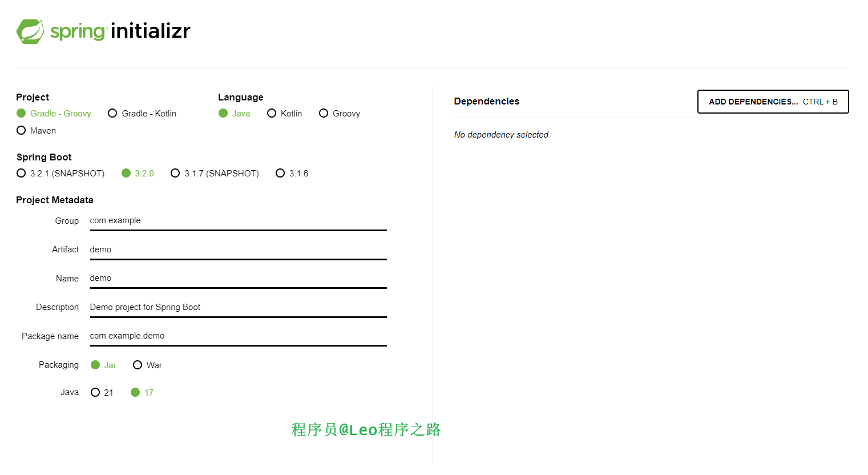Click the Artifact label

point(65,249)
